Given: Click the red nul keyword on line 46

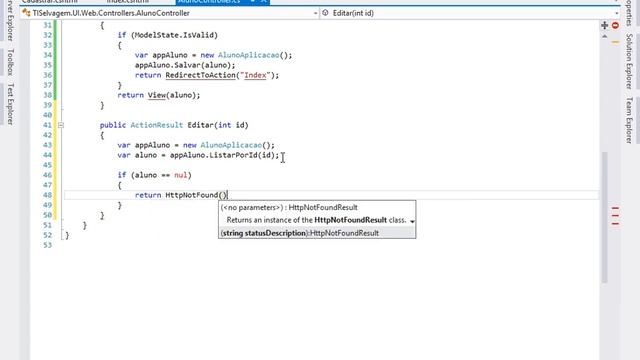Looking at the screenshot, I should (x=181, y=175).
